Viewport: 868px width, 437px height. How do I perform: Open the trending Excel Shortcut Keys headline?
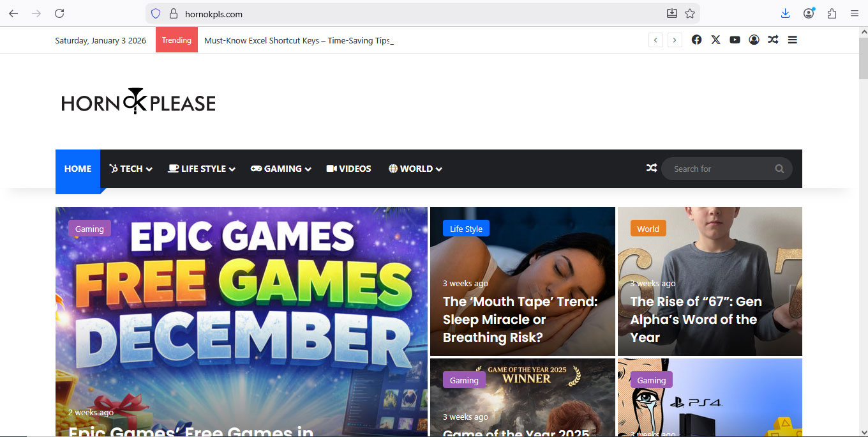pyautogui.click(x=299, y=40)
